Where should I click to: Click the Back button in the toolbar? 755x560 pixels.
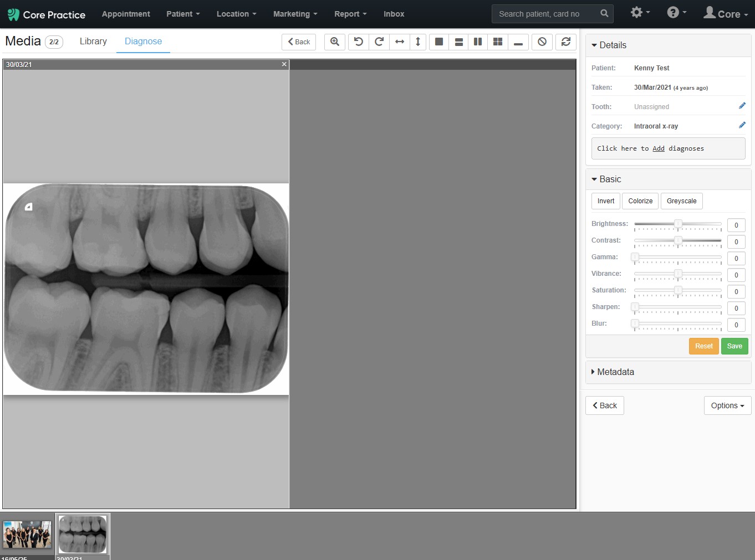point(299,42)
